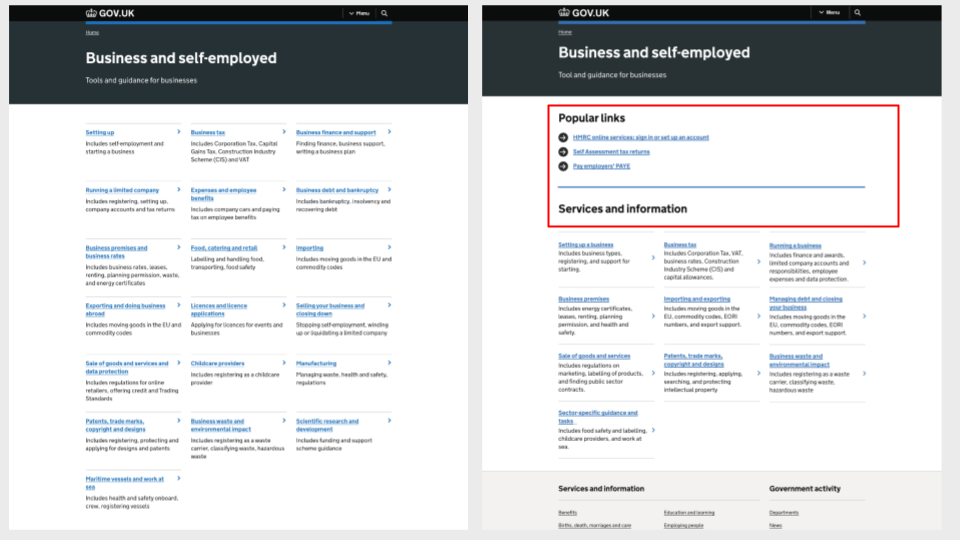Open the Running a limited company link
The height and width of the screenshot is (540, 960).
(122, 190)
